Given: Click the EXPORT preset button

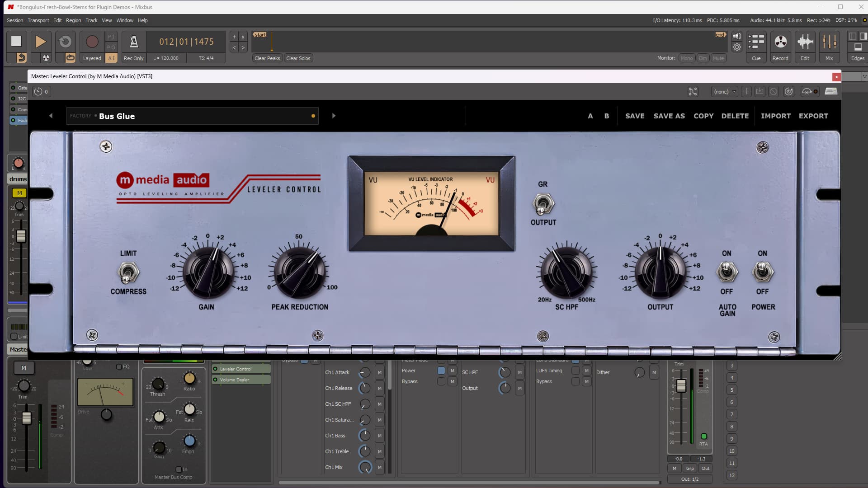Looking at the screenshot, I should [x=813, y=116].
